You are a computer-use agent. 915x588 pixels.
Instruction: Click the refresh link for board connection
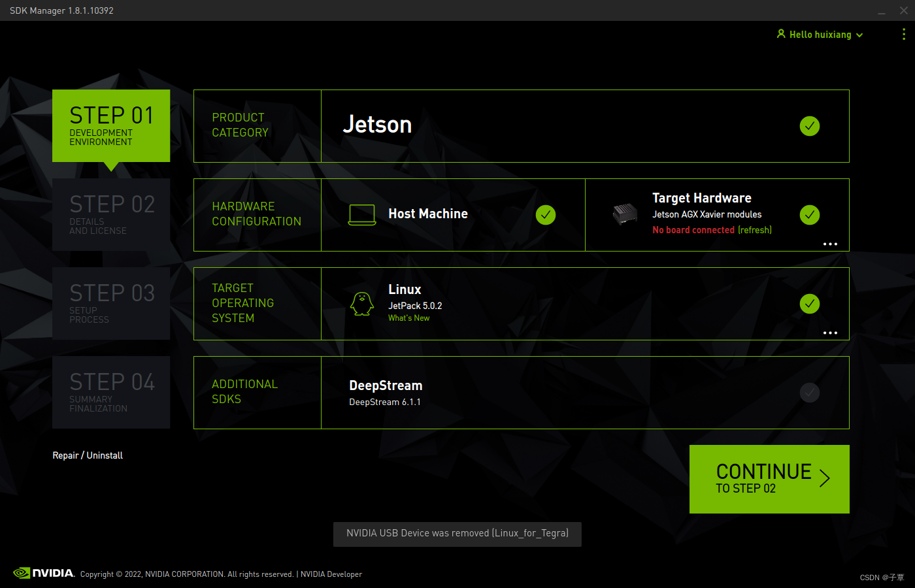[755, 230]
